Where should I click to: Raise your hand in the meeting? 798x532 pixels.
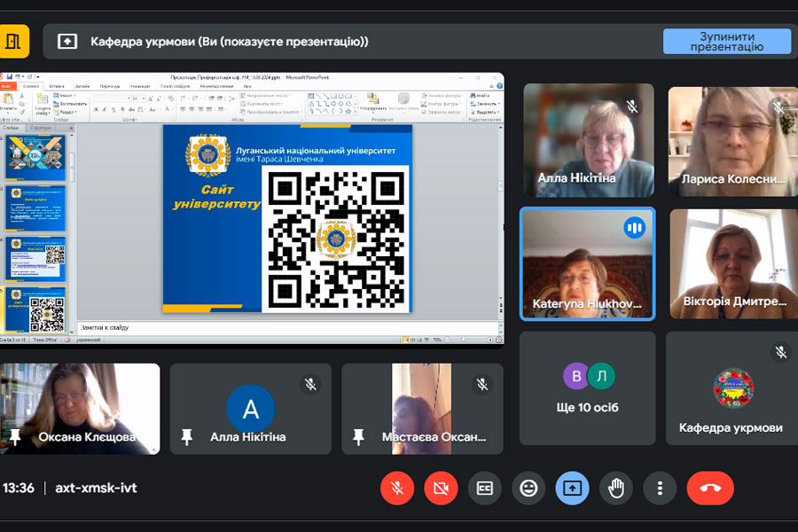(616, 488)
